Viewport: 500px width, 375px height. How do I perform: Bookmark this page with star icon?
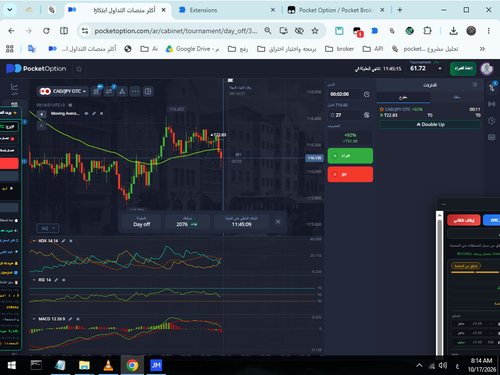(x=315, y=31)
